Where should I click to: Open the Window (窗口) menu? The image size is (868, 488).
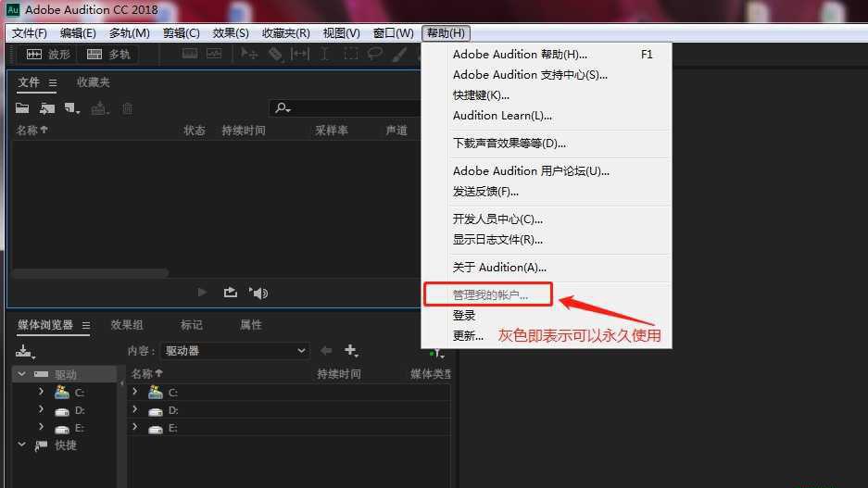[393, 33]
